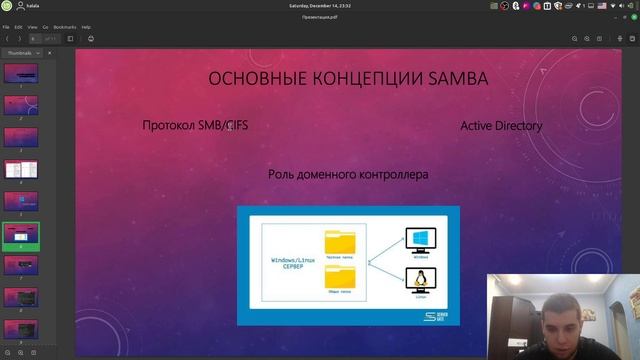Viewport: 640px width, 360px height.
Task: Open the sound volume control
Action: (x=621, y=6)
